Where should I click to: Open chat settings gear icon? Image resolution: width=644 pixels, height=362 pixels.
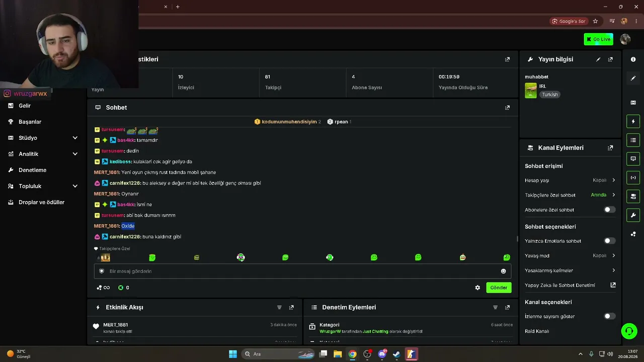point(477,288)
